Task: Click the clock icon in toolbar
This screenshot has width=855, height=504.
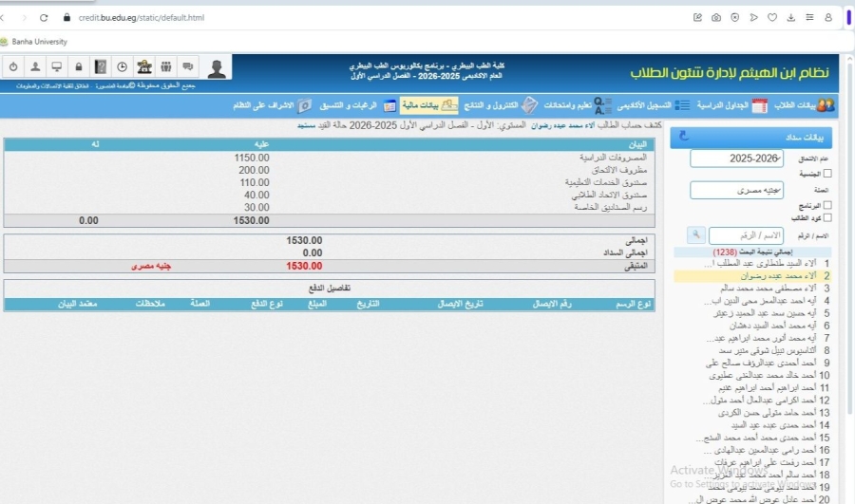Action: pyautogui.click(x=123, y=67)
